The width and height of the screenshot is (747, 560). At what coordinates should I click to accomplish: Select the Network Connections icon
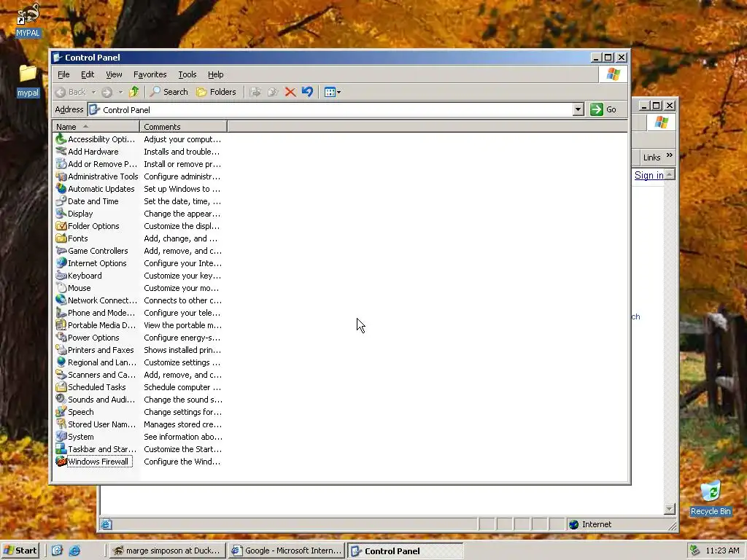tap(61, 300)
